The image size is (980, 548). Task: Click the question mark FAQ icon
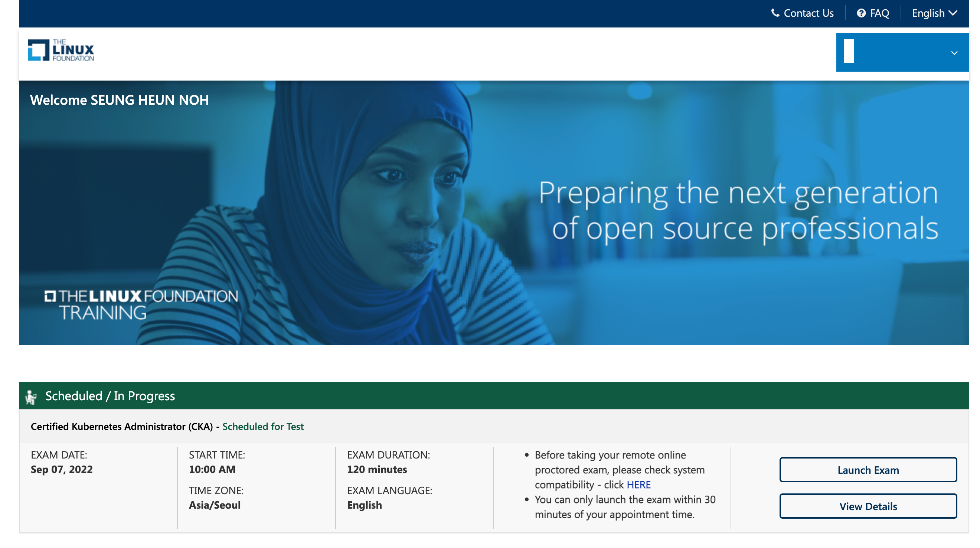click(861, 13)
